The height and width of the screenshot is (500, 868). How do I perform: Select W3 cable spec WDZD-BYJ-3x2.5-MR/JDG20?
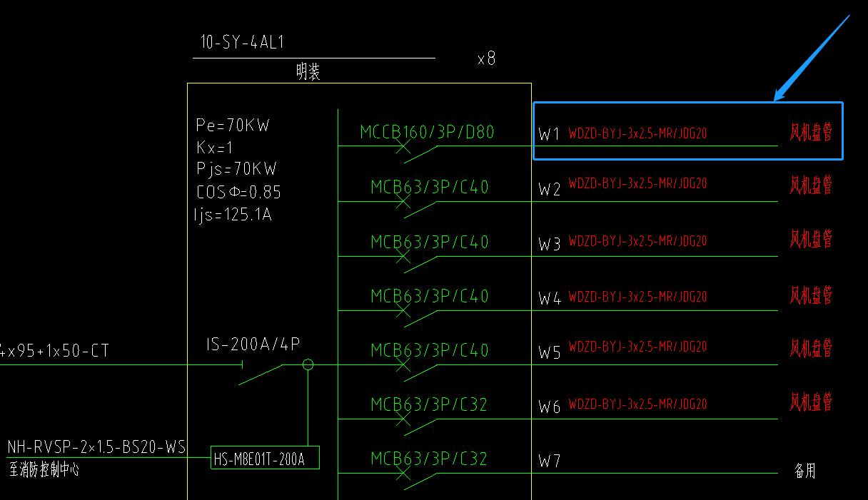point(638,241)
